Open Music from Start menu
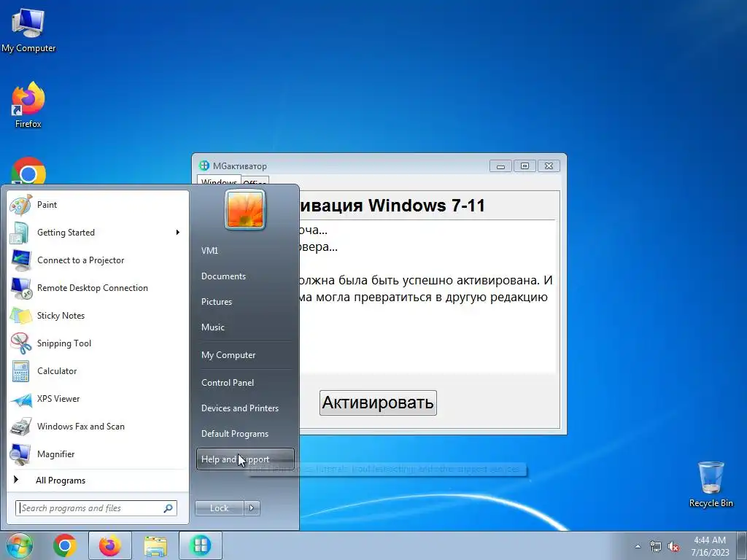Screen dimensions: 747x560 tap(212, 327)
